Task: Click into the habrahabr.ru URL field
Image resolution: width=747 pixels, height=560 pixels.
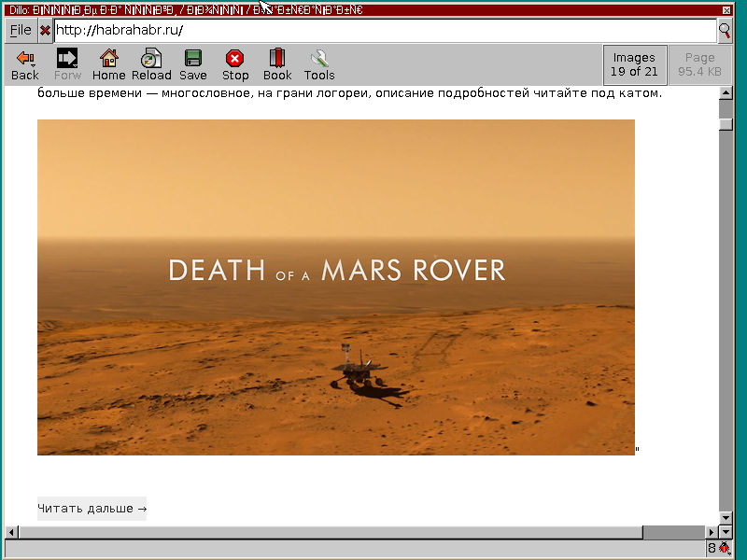Action: 385,31
